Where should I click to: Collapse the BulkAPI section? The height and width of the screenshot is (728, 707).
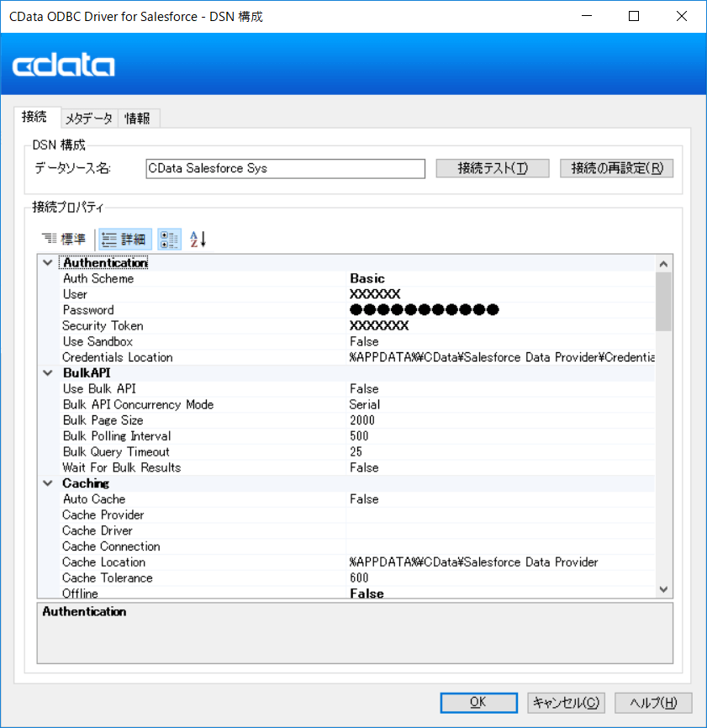point(48,373)
